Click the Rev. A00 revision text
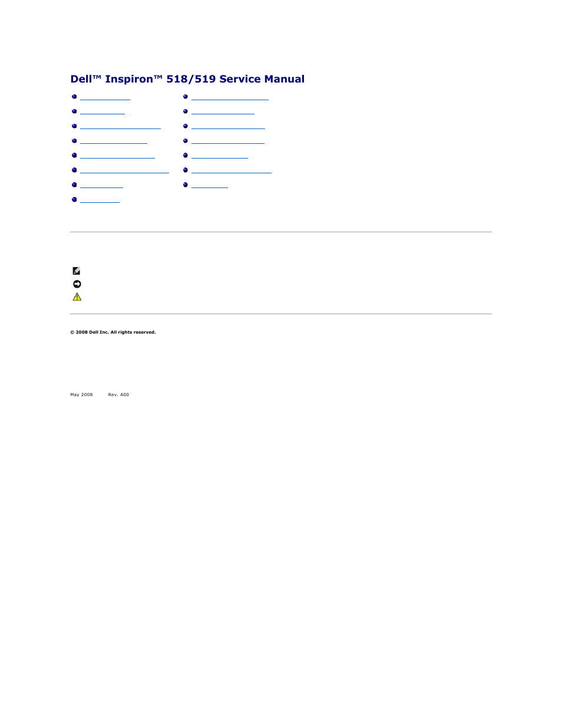Image resolution: width=562 pixels, height=728 pixels. 118,395
